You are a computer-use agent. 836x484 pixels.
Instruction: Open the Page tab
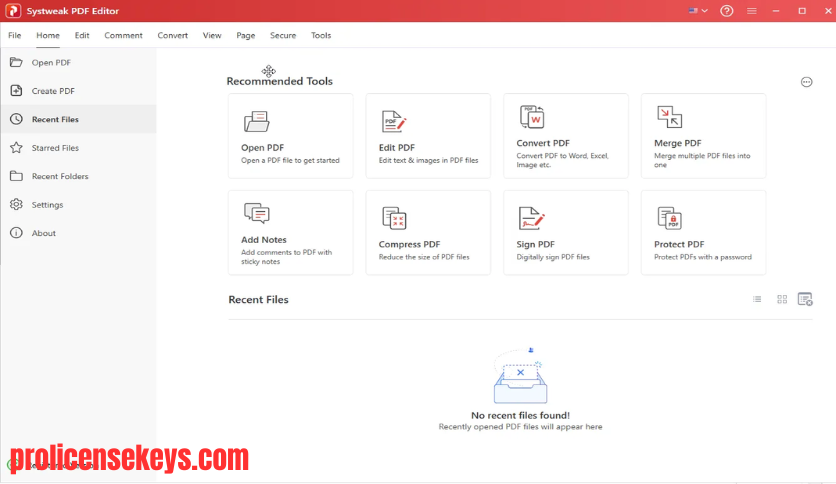pyautogui.click(x=245, y=35)
